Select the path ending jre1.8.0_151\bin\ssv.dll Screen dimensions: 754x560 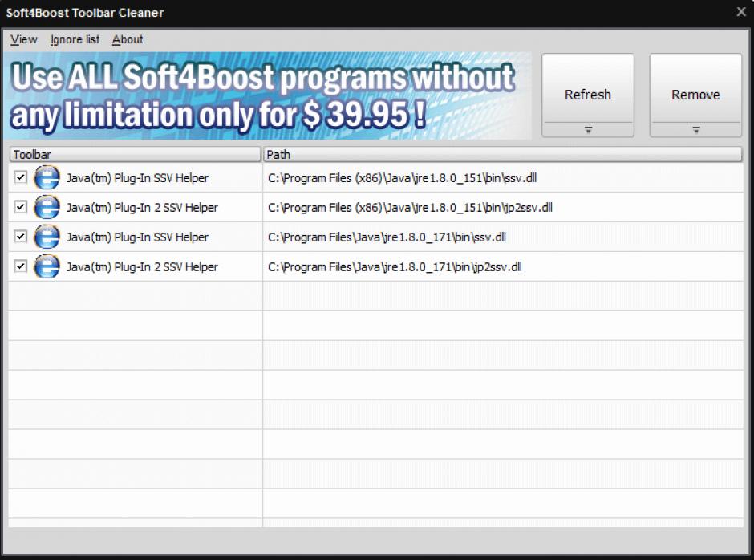coord(402,178)
